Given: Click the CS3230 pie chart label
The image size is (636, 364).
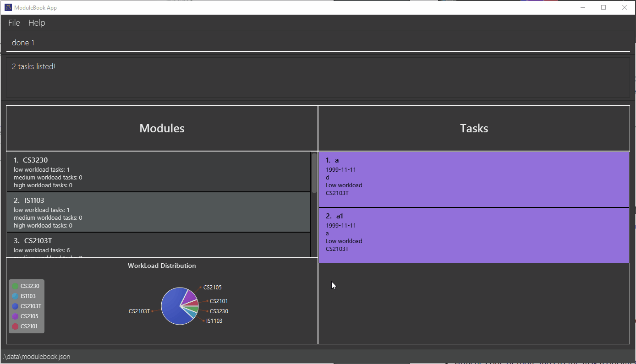Looking at the screenshot, I should pos(219,311).
